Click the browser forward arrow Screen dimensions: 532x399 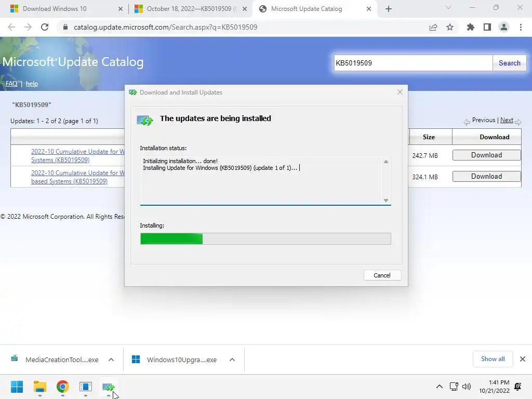28,27
